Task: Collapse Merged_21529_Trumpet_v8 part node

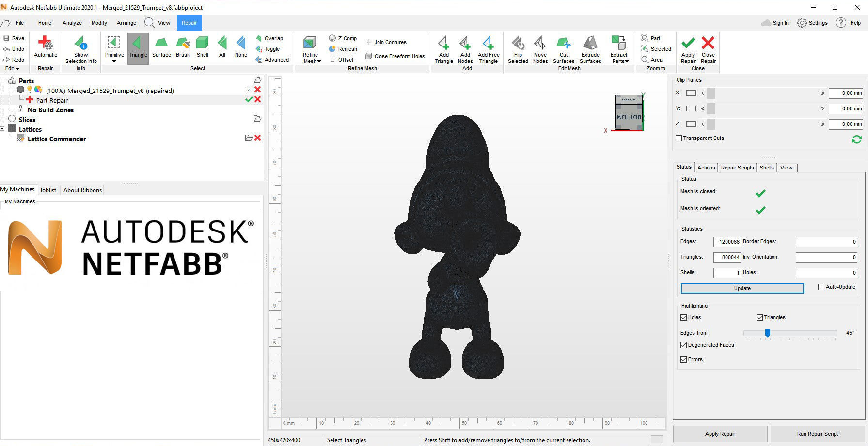Action: tap(11, 90)
